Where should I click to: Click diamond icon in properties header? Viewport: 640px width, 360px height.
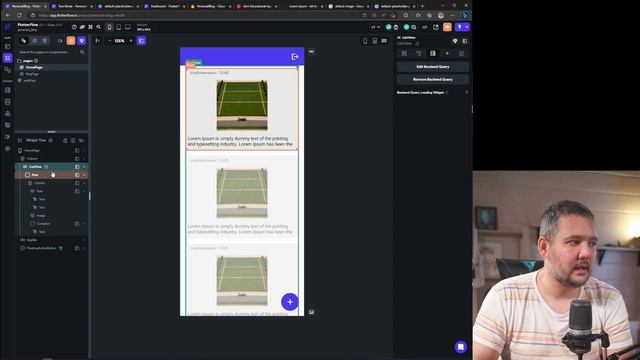455,41
